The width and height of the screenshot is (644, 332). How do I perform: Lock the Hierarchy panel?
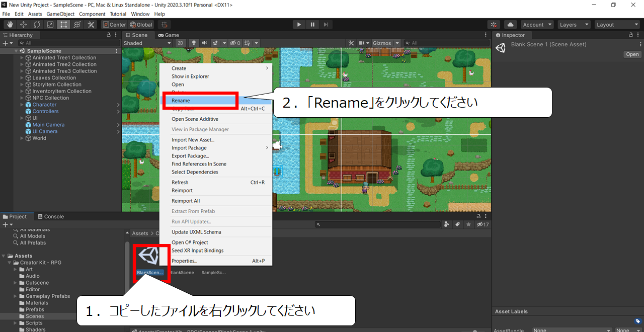tap(109, 35)
